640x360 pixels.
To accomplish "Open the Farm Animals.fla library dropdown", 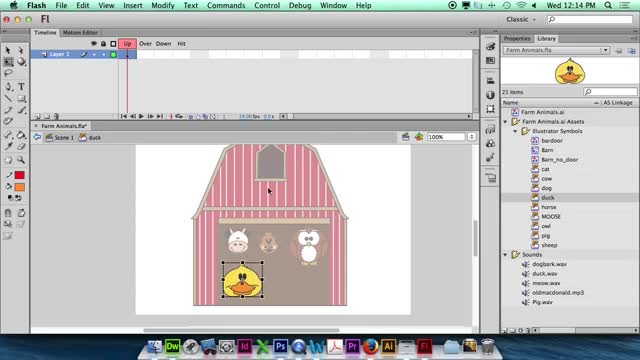I will [556, 50].
